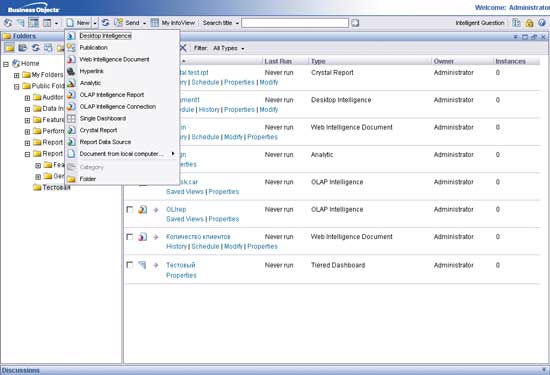Click the Single Dashboard grid icon in the New menu
This screenshot has width=550, height=375.
tap(71, 119)
